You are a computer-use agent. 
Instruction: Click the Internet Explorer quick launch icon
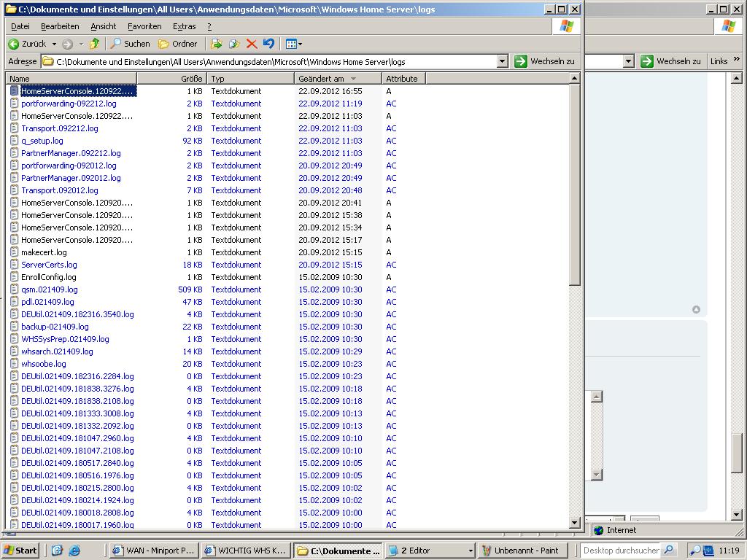(x=74, y=551)
